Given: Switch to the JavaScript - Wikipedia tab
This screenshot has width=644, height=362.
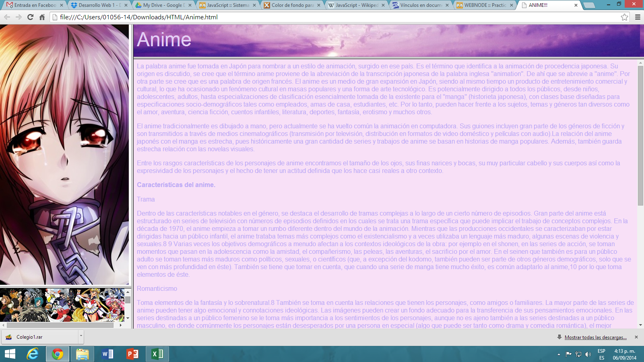Looking at the screenshot, I should tap(357, 5).
